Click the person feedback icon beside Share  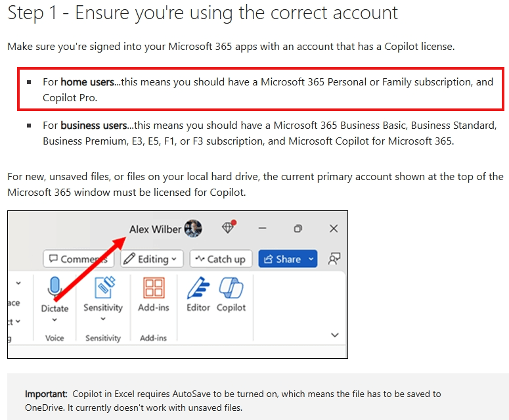[x=334, y=259]
